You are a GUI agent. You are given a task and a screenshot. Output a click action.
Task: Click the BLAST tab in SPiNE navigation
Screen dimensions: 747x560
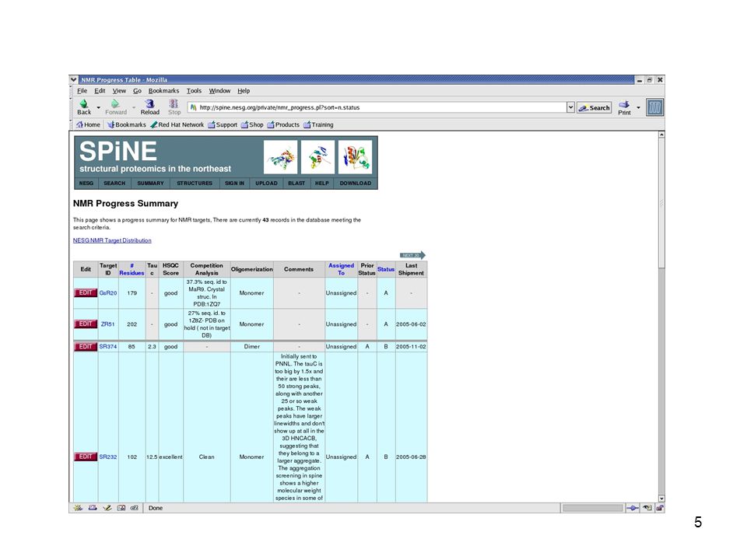click(296, 184)
